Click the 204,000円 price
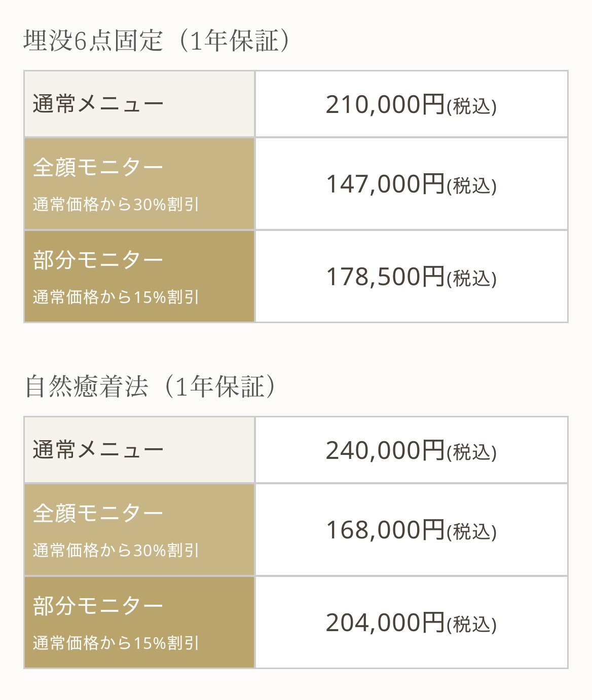Image resolution: width=592 pixels, height=700 pixels. 385,623
